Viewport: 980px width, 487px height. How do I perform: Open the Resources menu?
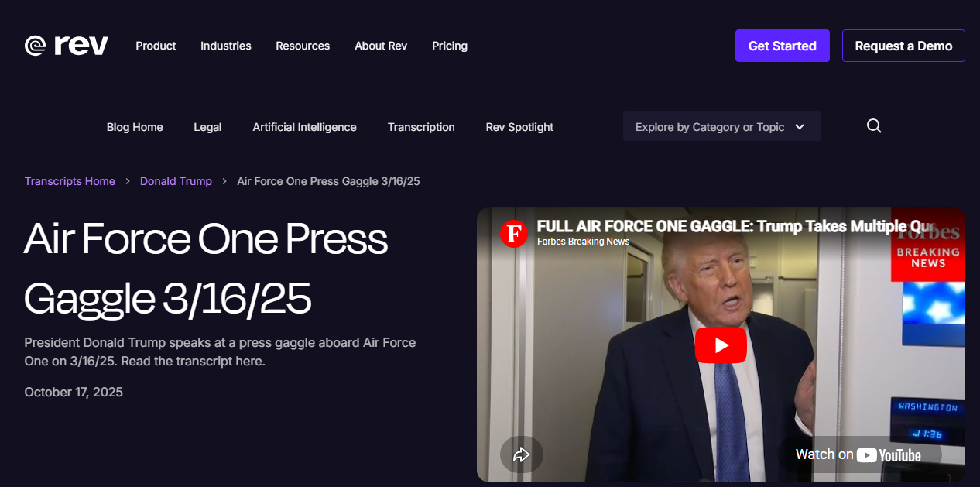303,46
